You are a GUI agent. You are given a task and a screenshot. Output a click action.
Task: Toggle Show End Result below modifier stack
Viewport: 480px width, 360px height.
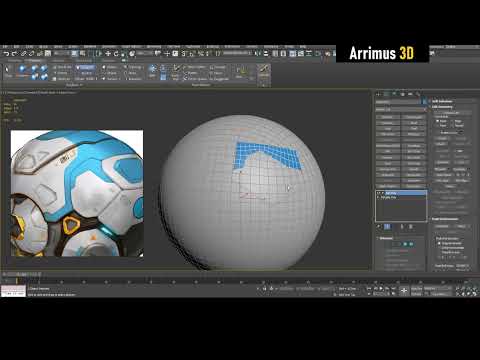[387, 227]
